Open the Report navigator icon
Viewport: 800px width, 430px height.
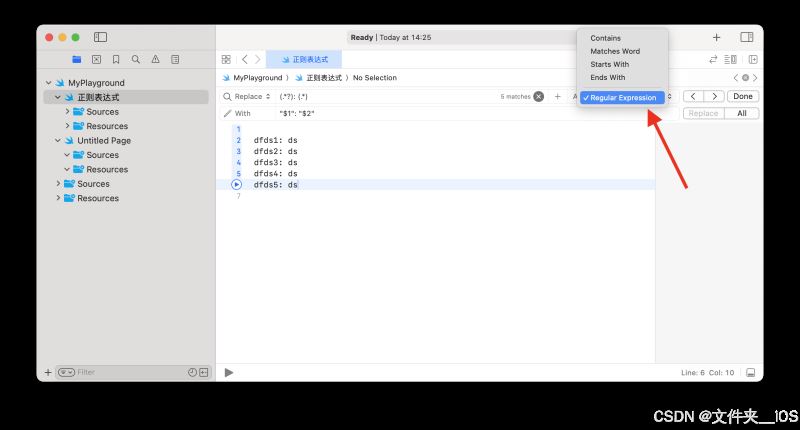pyautogui.click(x=175, y=60)
